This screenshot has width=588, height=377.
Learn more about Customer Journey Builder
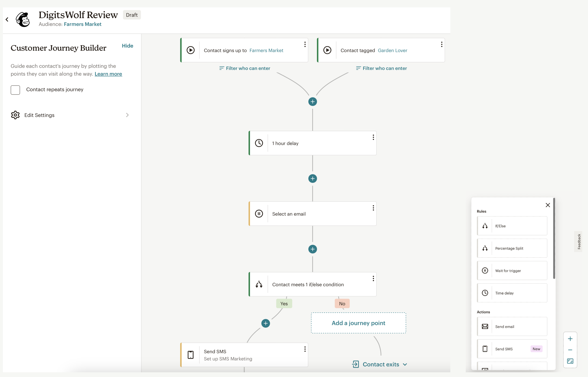[x=108, y=73]
